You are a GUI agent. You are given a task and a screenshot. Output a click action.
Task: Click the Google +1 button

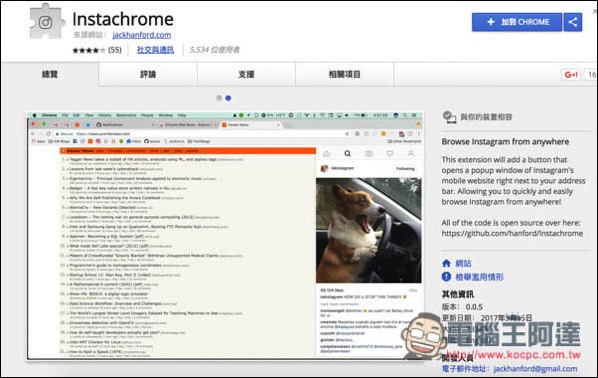571,74
